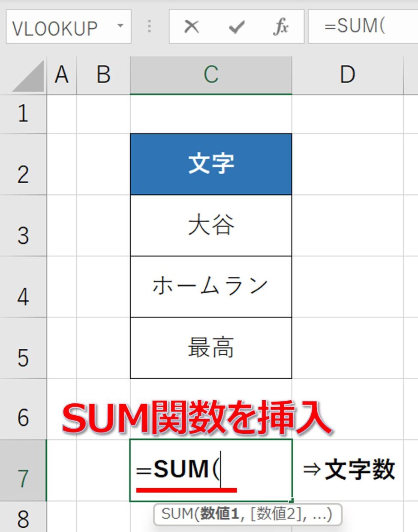Image resolution: width=418 pixels, height=532 pixels.
Task: Confirm formula with the checkmark icon
Action: [236, 27]
